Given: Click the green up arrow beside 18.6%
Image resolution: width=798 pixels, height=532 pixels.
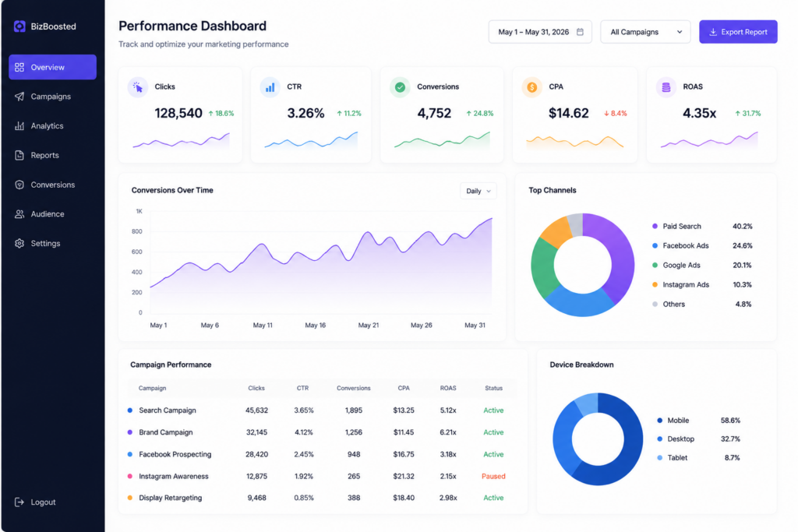Looking at the screenshot, I should pos(210,114).
